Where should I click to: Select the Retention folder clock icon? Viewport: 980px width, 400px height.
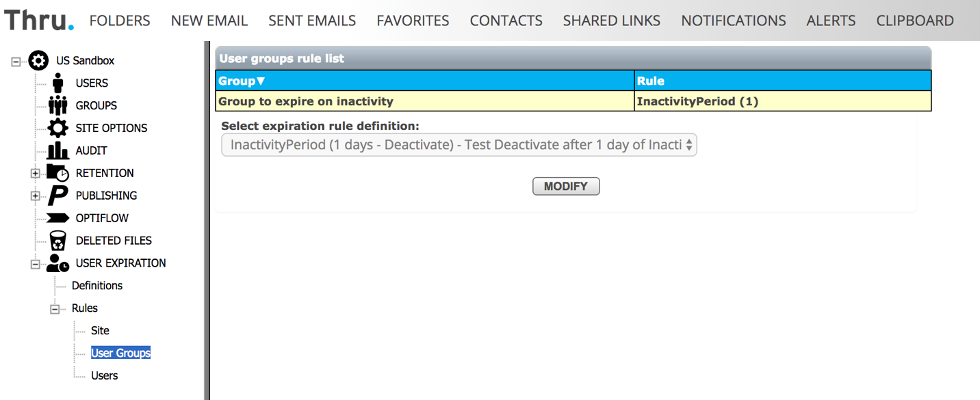pyautogui.click(x=57, y=173)
